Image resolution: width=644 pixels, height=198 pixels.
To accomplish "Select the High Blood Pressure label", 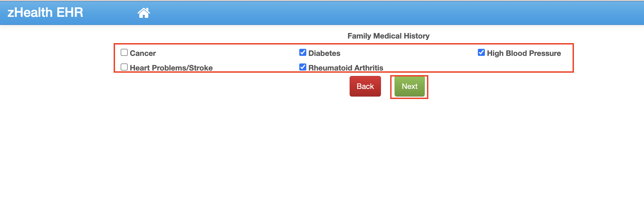I will pyautogui.click(x=524, y=53).
